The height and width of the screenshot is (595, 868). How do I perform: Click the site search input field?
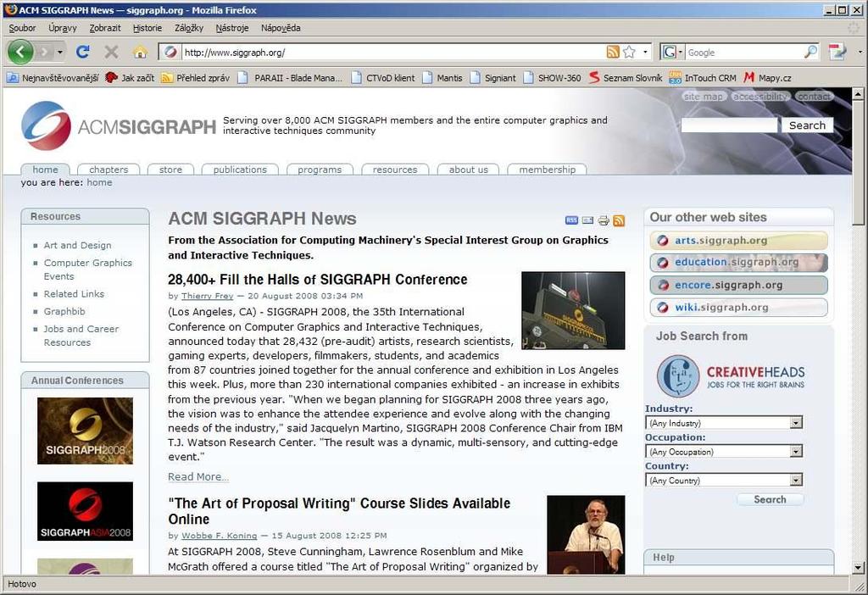pyautogui.click(x=729, y=125)
